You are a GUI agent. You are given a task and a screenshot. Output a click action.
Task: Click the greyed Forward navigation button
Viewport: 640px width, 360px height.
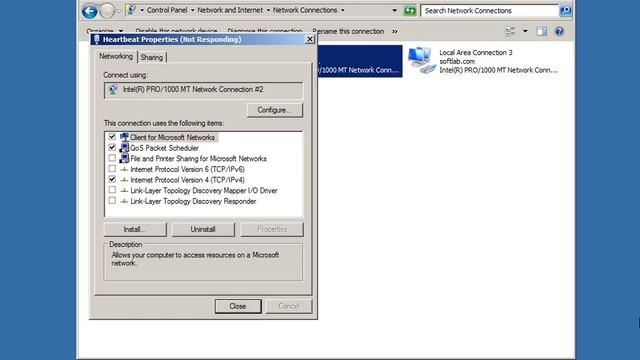click(107, 11)
